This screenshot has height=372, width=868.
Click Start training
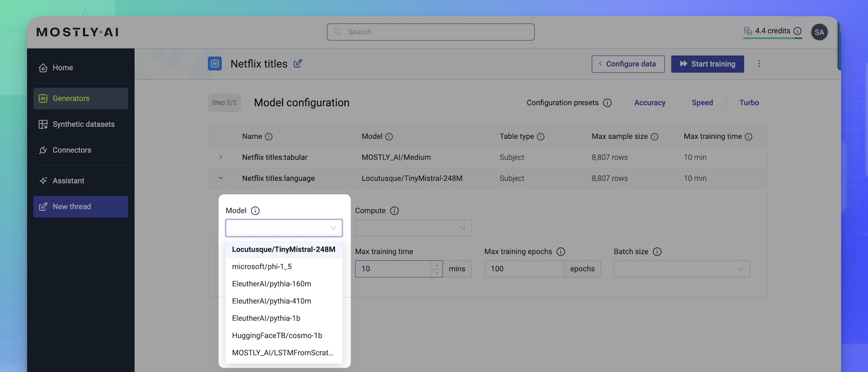click(x=708, y=64)
